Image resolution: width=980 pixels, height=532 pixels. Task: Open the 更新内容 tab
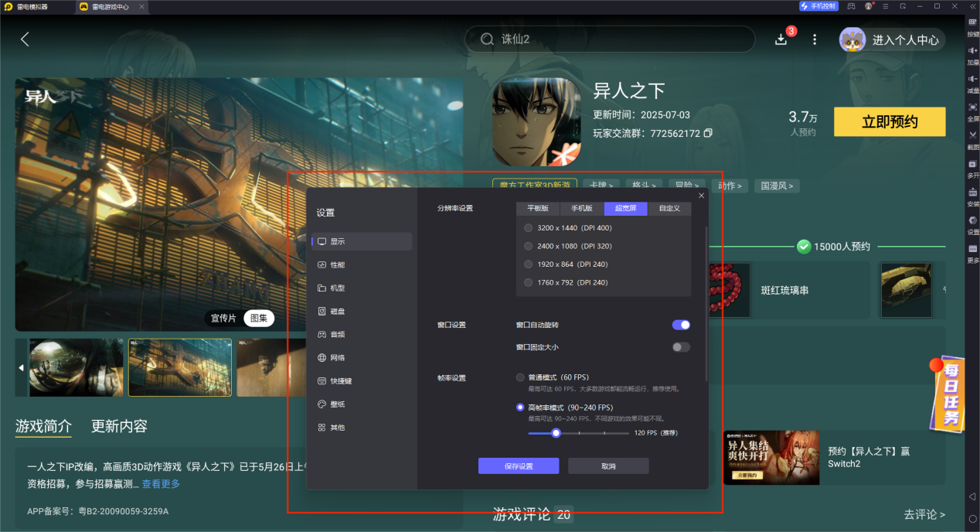pyautogui.click(x=119, y=426)
